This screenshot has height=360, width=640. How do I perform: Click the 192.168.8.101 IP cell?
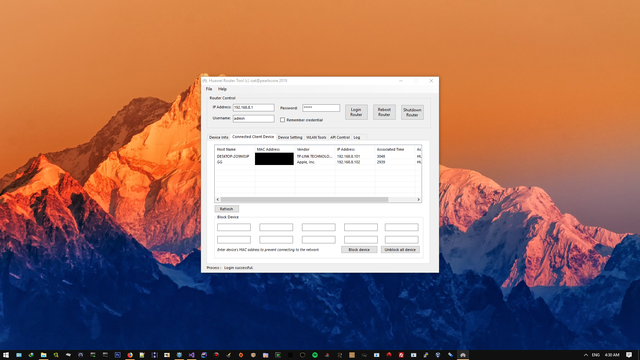349,156
